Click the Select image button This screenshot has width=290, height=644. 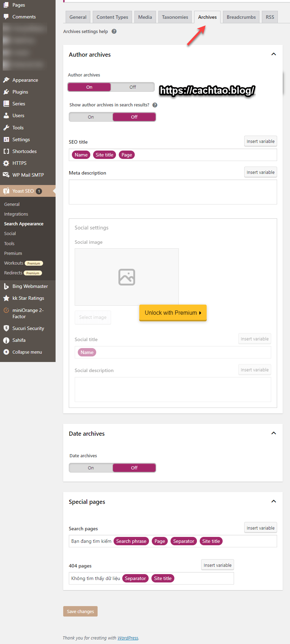point(93,317)
